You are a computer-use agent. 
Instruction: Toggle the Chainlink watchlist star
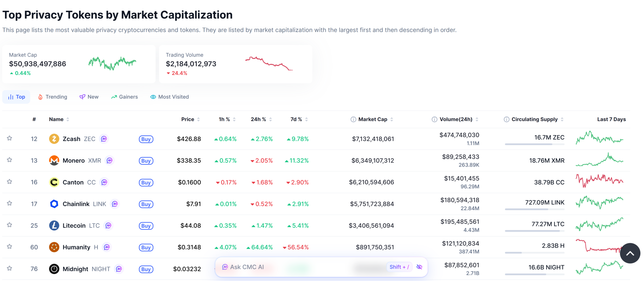[10, 203]
